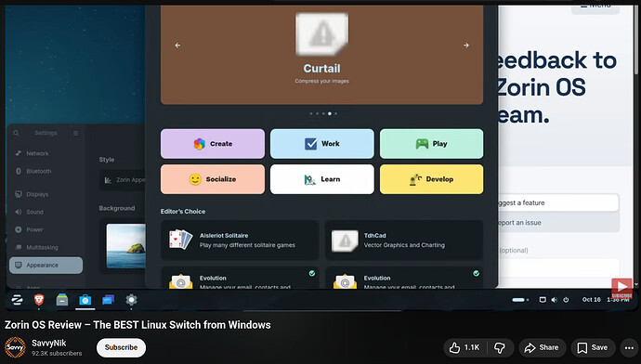Image resolution: width=641 pixels, height=364 pixels.
Task: Open Bluetooth in Settings sidebar
Action: pos(46,171)
